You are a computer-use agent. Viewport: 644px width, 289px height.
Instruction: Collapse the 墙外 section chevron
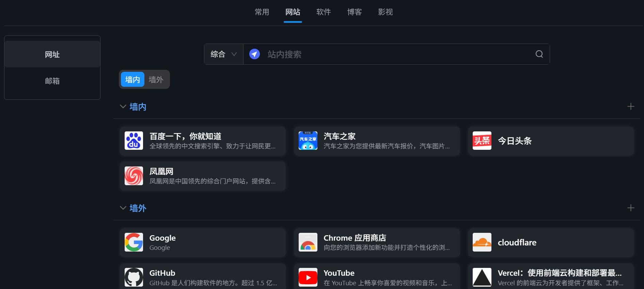(123, 208)
